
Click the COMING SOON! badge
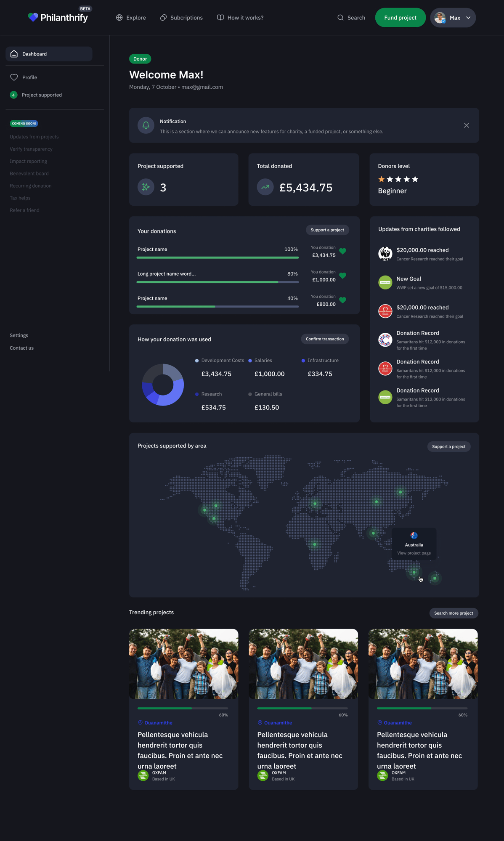[24, 123]
